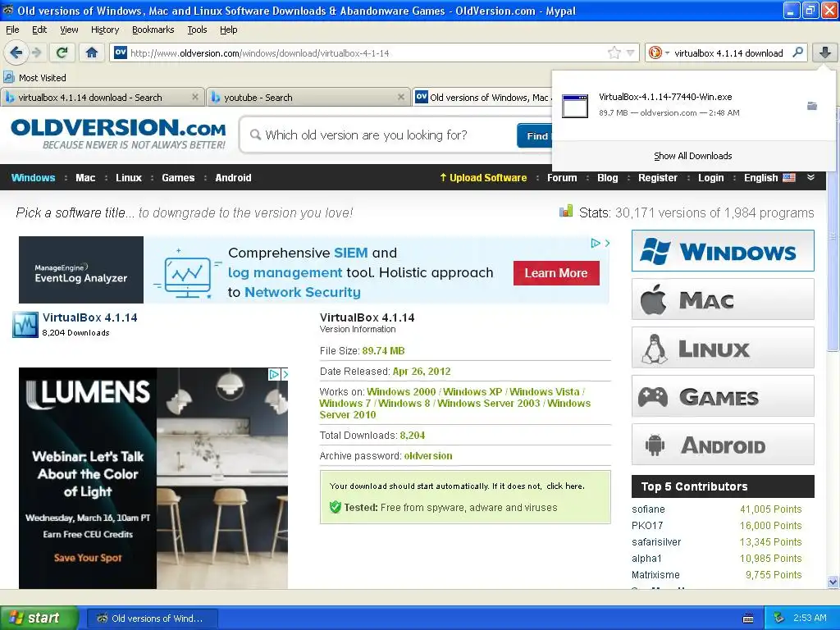Click the page vertical scrollbar down arrow
This screenshot has width=840, height=630.
pos(833,582)
